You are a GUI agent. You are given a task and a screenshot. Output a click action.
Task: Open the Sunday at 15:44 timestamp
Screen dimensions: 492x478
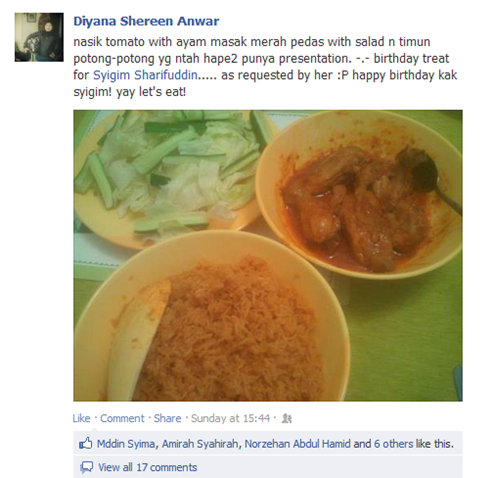[x=230, y=418]
